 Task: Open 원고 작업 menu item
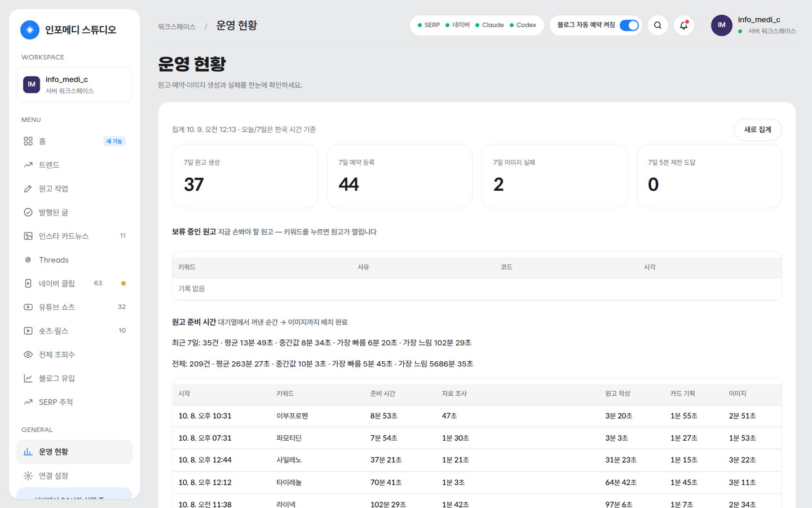74,189
